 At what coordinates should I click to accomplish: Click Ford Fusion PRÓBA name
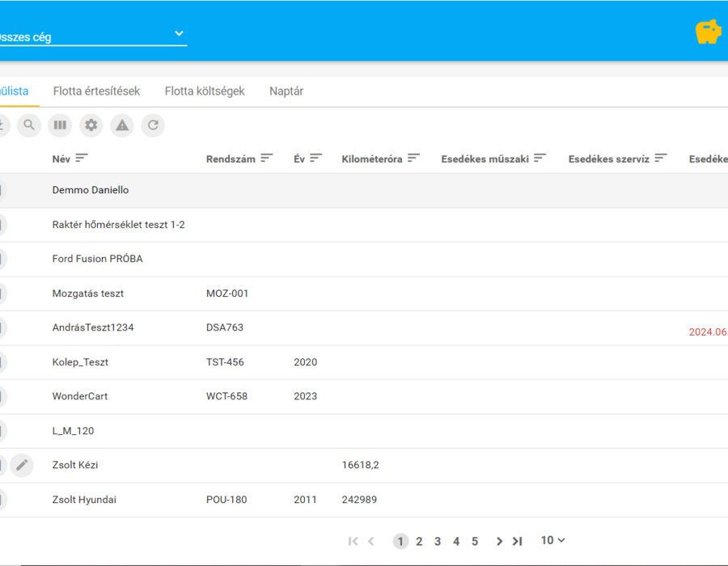[98, 259]
